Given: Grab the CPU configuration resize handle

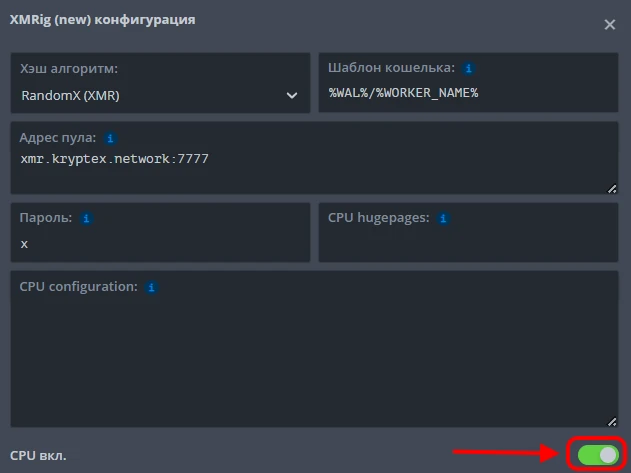Looking at the screenshot, I should pyautogui.click(x=612, y=421).
